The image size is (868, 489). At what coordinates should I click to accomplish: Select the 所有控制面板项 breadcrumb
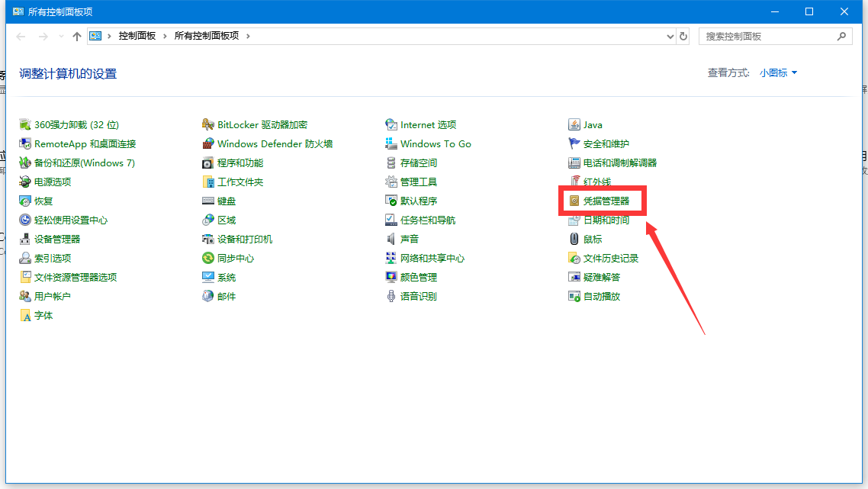coord(207,36)
